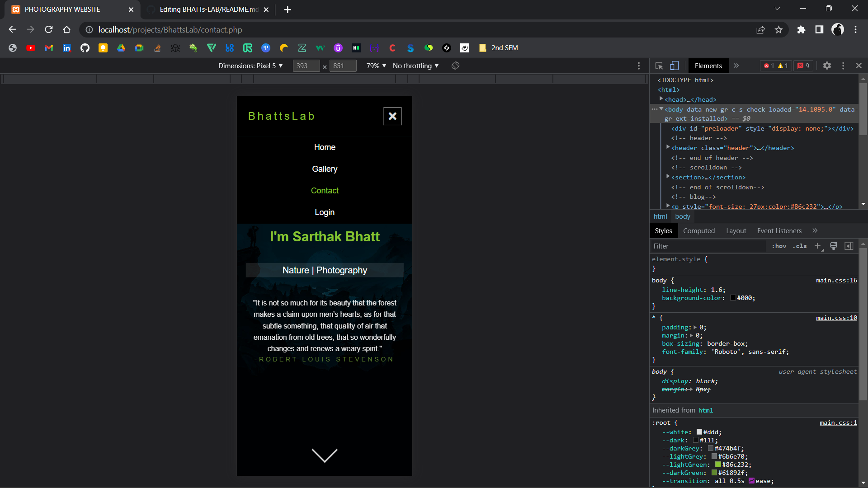Click the styles Filter input field
Viewport: 868px width, 488px height.
[x=708, y=246]
